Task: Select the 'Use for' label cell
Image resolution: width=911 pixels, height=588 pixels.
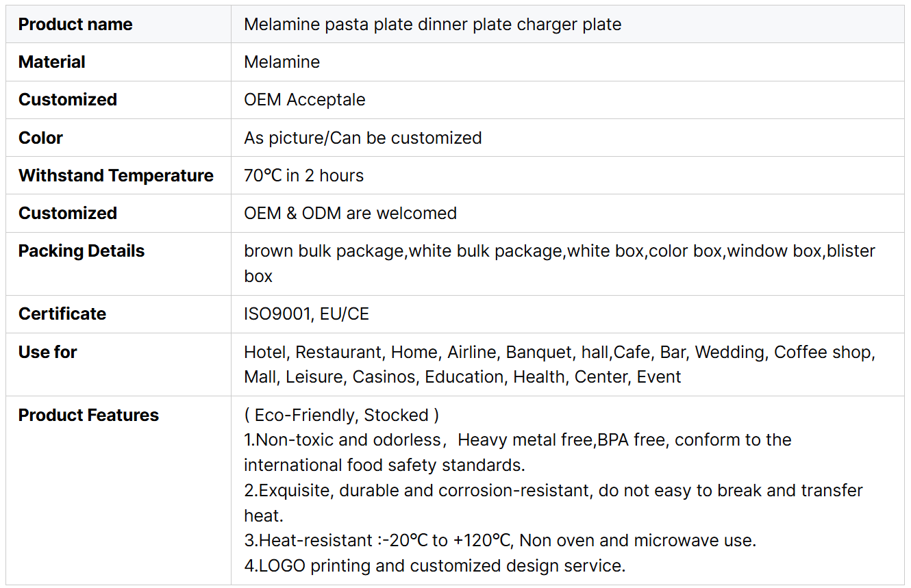Action: pos(47,353)
